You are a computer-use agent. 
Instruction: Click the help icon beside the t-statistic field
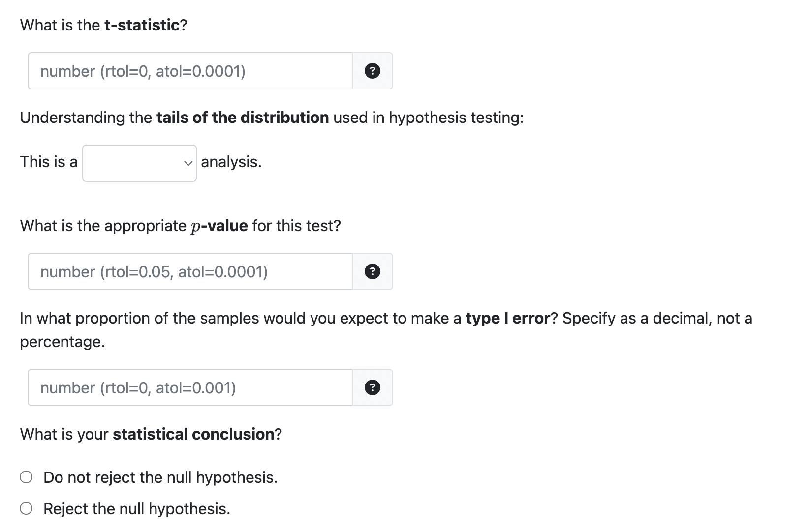[372, 71]
